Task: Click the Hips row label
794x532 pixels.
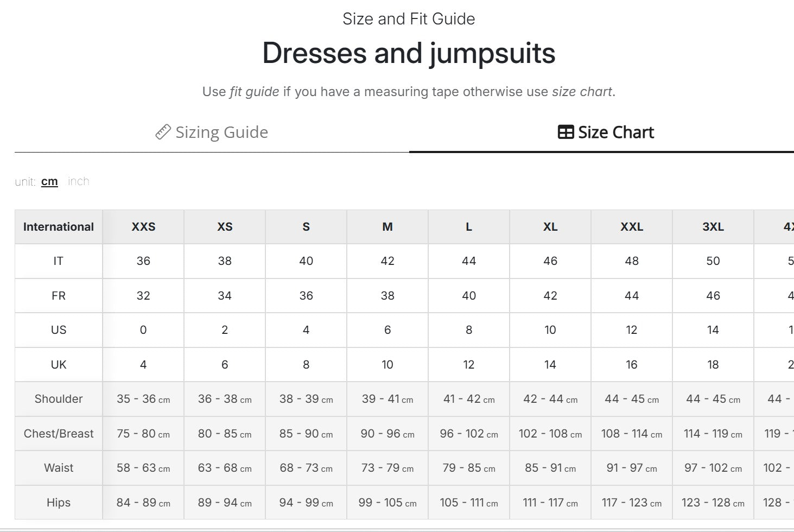Action: point(59,503)
